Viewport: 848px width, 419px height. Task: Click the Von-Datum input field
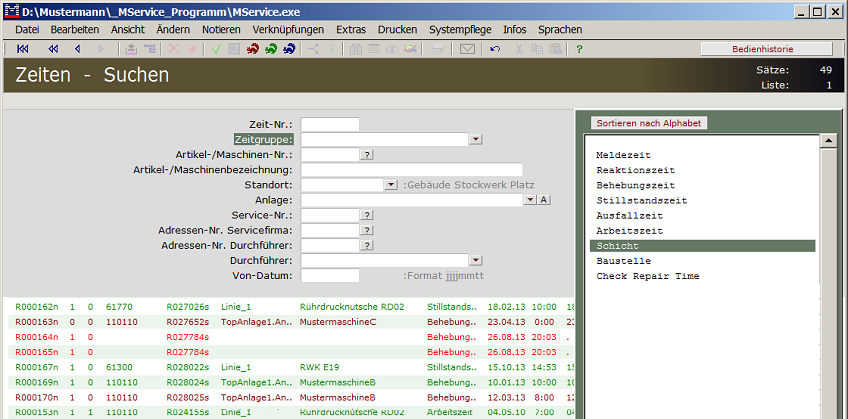(x=330, y=275)
